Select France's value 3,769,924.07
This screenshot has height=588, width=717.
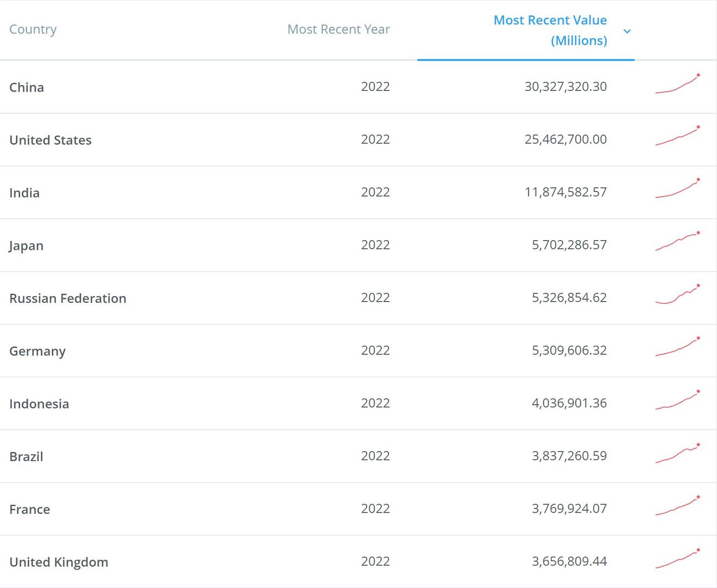(569, 509)
